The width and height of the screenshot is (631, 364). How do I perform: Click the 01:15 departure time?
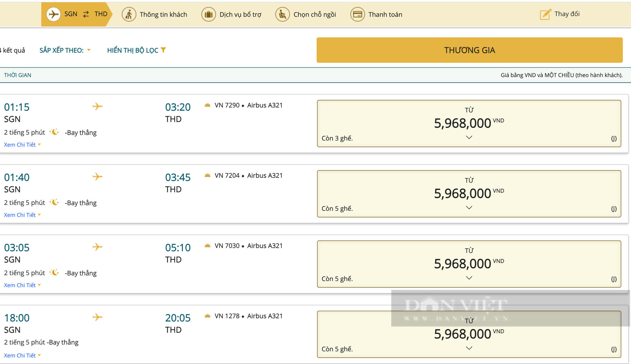pyautogui.click(x=17, y=107)
